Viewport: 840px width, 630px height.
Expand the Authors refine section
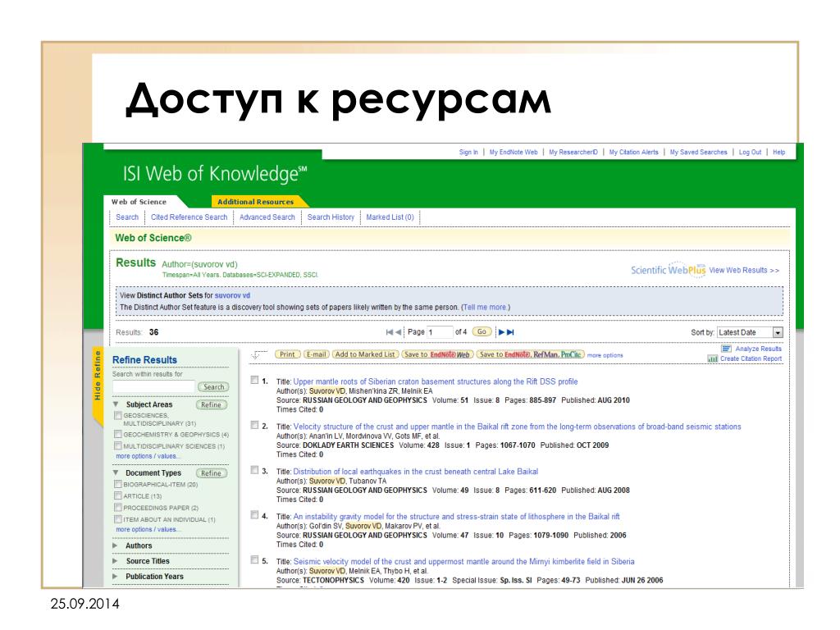115,546
